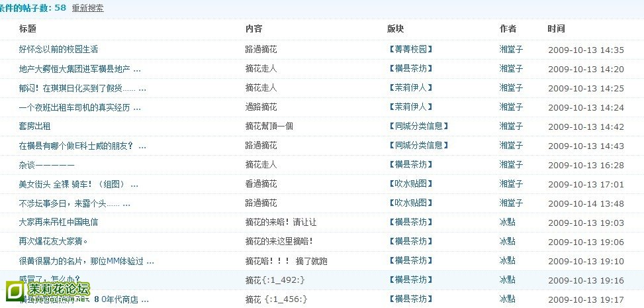Open 【横县茶坊】 in the 地产大鳄 row
Viewport: 644px width, 308px height.
coord(410,69)
